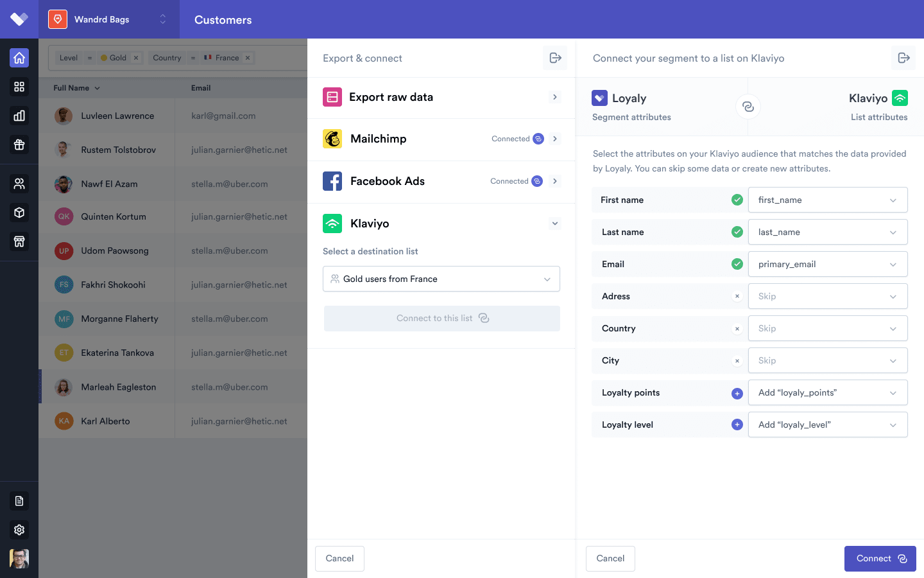The width and height of the screenshot is (924, 578).
Task: Toggle the Last name green check status
Action: point(737,232)
